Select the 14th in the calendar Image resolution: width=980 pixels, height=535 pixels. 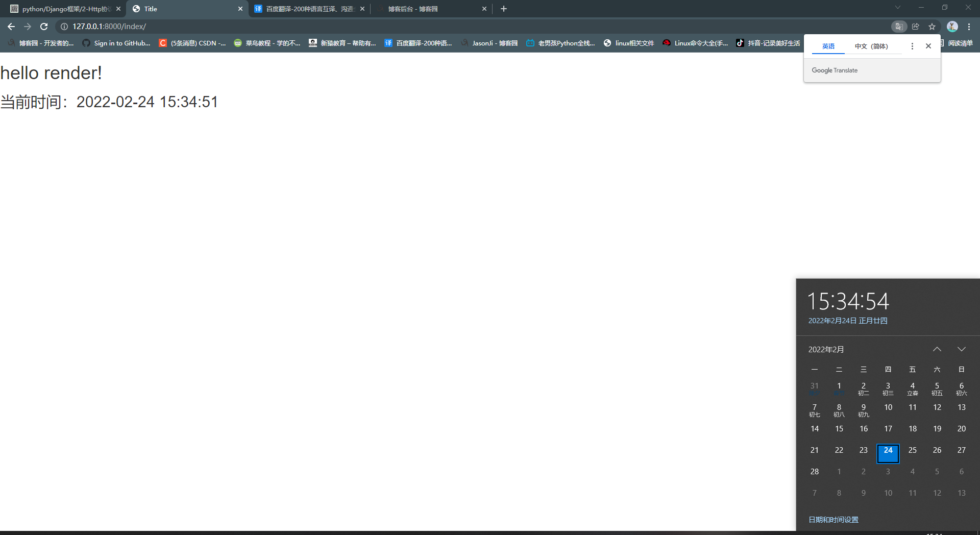pos(815,429)
